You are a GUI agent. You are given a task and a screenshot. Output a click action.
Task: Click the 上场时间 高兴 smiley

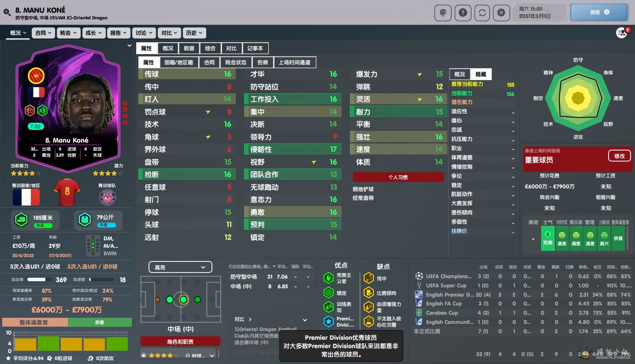pyautogui.click(x=604, y=235)
